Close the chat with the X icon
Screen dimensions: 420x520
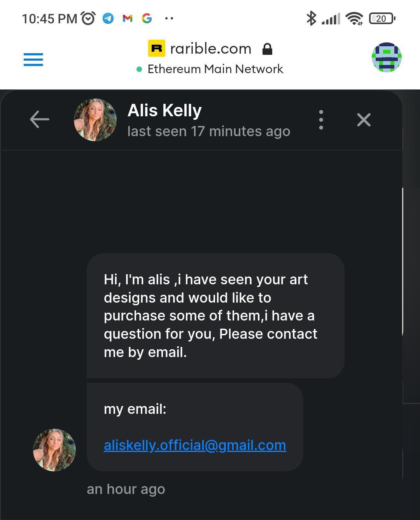[x=364, y=119]
